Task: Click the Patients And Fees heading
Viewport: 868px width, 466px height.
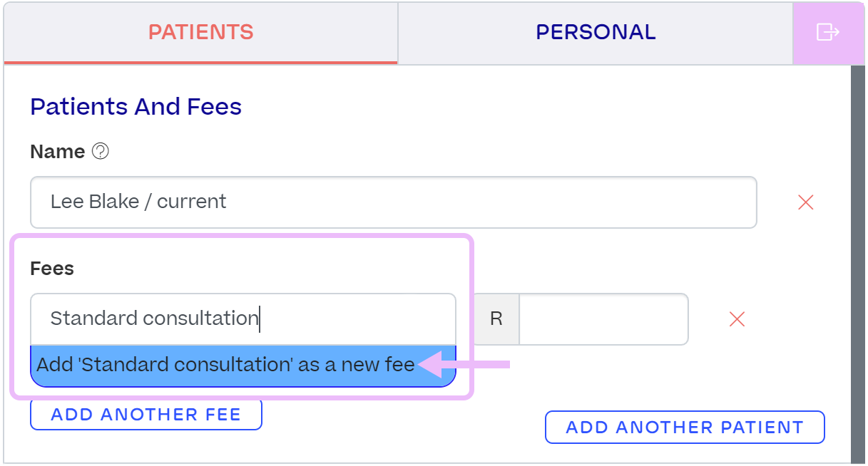Action: click(x=136, y=107)
